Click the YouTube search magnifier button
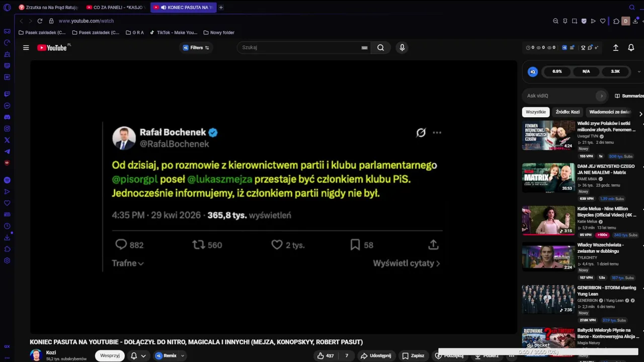Screen dimensions: 644x362 381,48
